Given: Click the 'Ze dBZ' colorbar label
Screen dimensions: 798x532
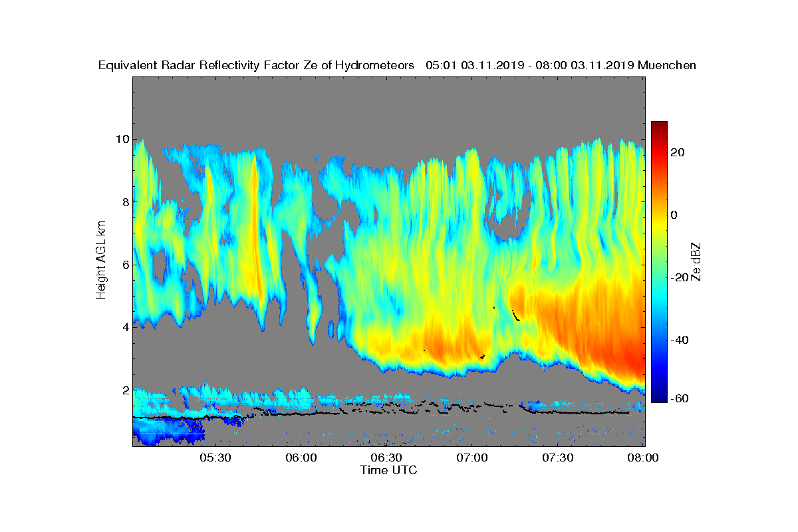Looking at the screenshot, I should pyautogui.click(x=698, y=261).
